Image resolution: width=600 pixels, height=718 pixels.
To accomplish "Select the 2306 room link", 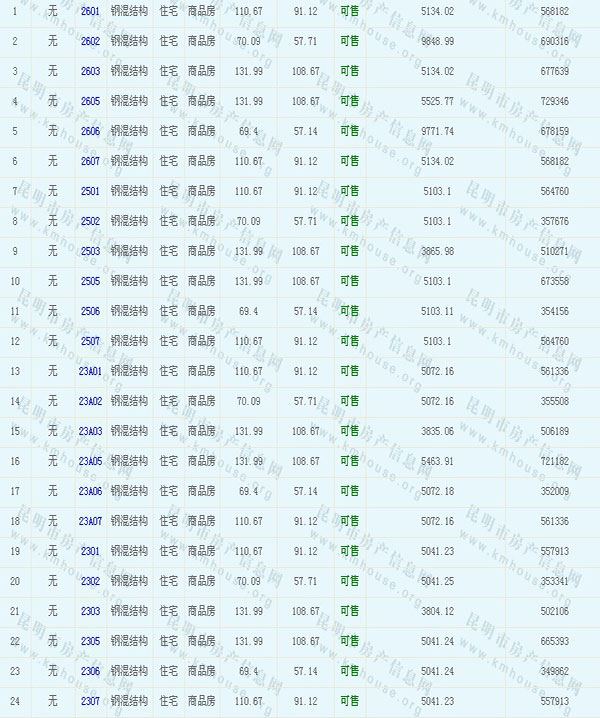I will tap(90, 671).
